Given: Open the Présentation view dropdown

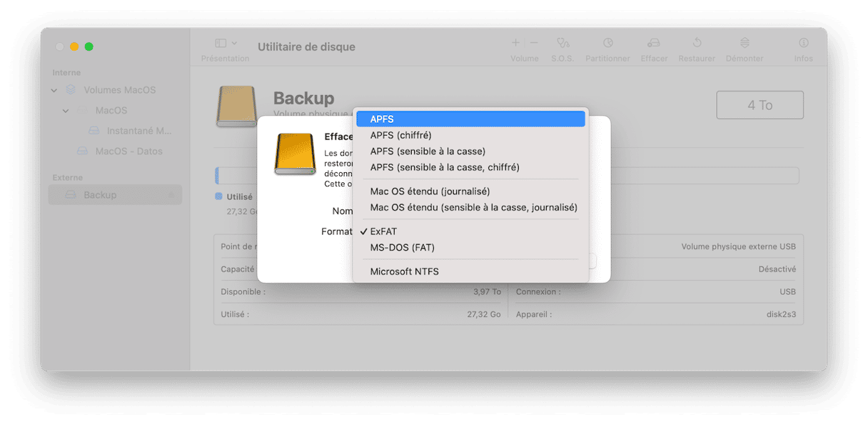Looking at the screenshot, I should [226, 44].
